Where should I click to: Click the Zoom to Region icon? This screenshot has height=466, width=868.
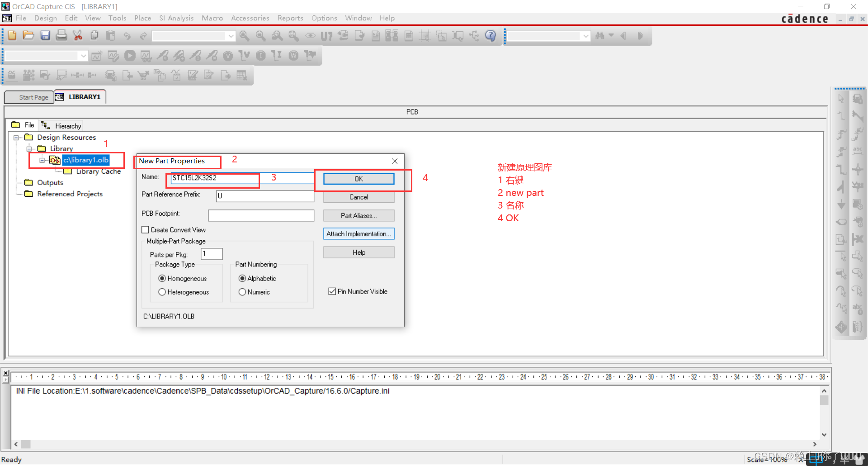tap(277, 36)
